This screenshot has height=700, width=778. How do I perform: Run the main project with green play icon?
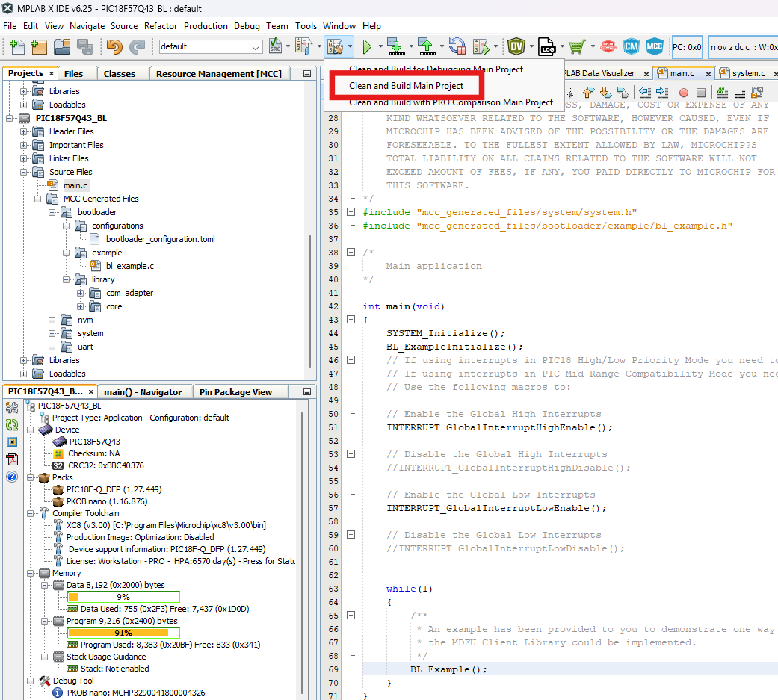[x=367, y=47]
